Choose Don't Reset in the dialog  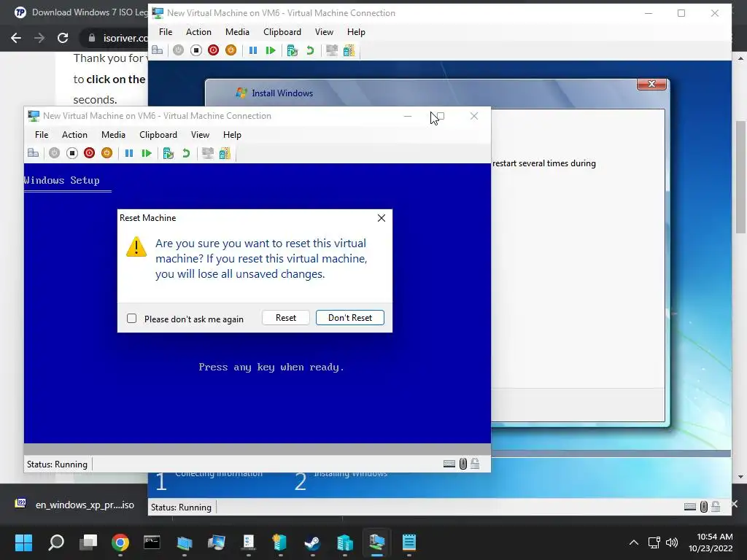point(350,318)
